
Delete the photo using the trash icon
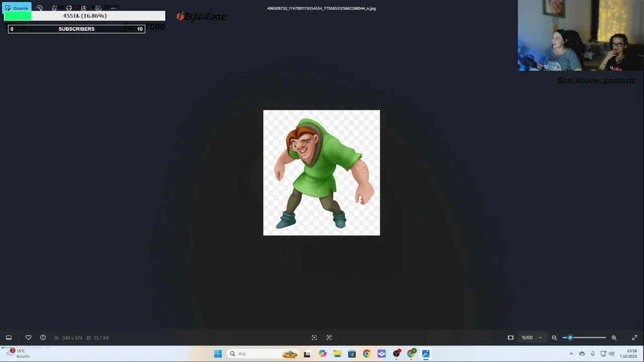tap(54, 8)
